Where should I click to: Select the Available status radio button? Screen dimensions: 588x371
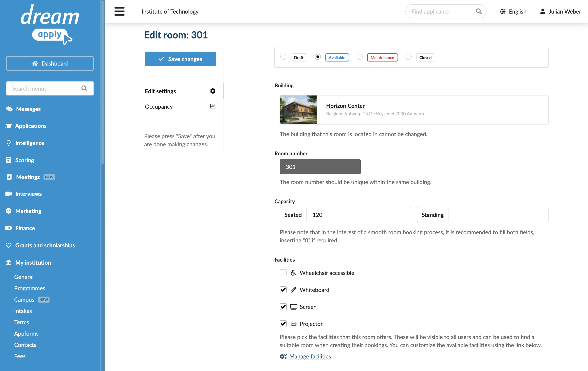click(x=318, y=57)
